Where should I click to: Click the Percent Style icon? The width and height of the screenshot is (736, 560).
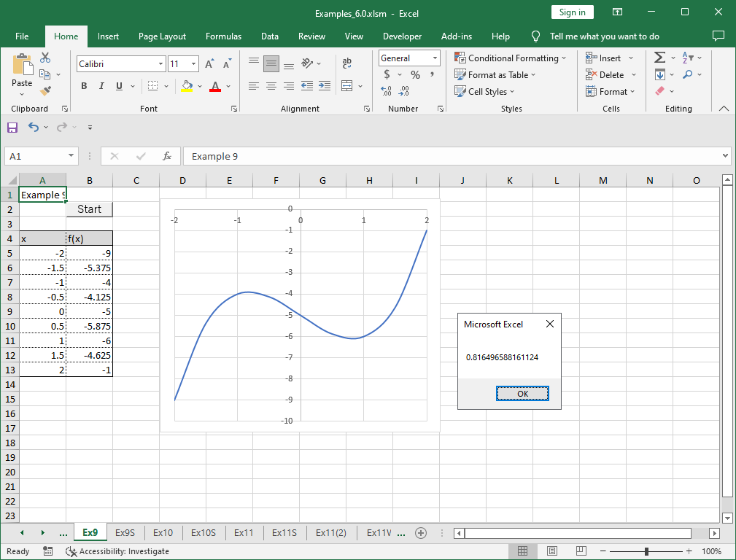tap(415, 75)
